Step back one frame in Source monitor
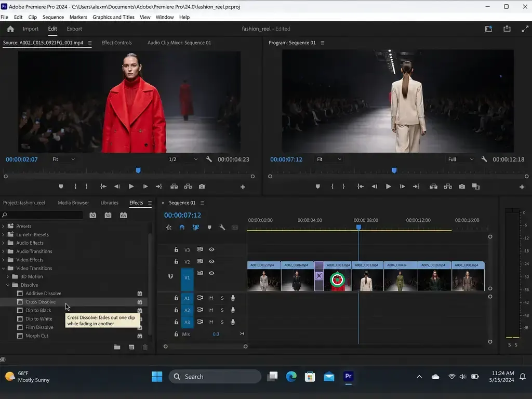Viewport: 532px width, 399px height. click(117, 187)
